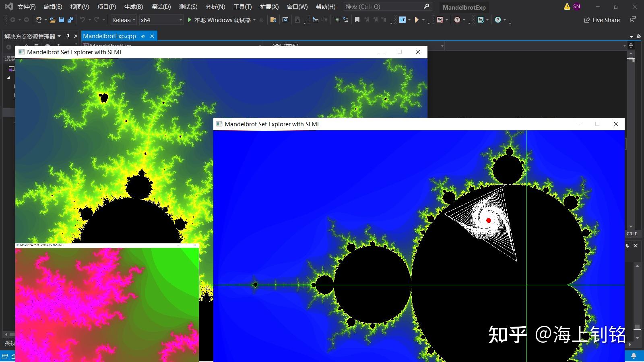The height and width of the screenshot is (362, 644).
Task: Click the In toolbar icon
Action: coord(481,20)
